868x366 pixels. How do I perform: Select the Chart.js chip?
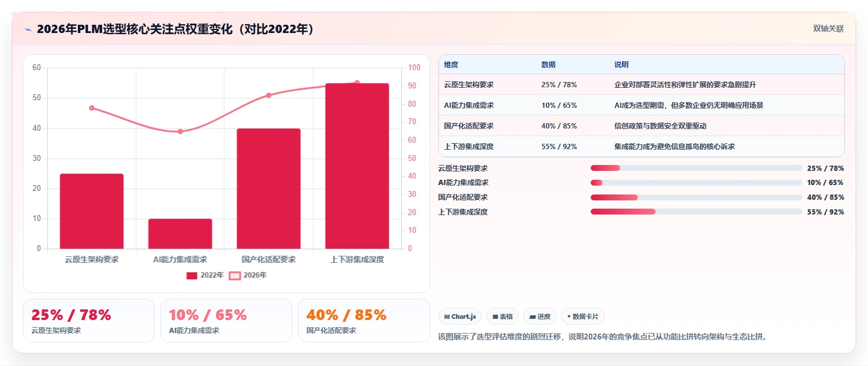(x=460, y=316)
